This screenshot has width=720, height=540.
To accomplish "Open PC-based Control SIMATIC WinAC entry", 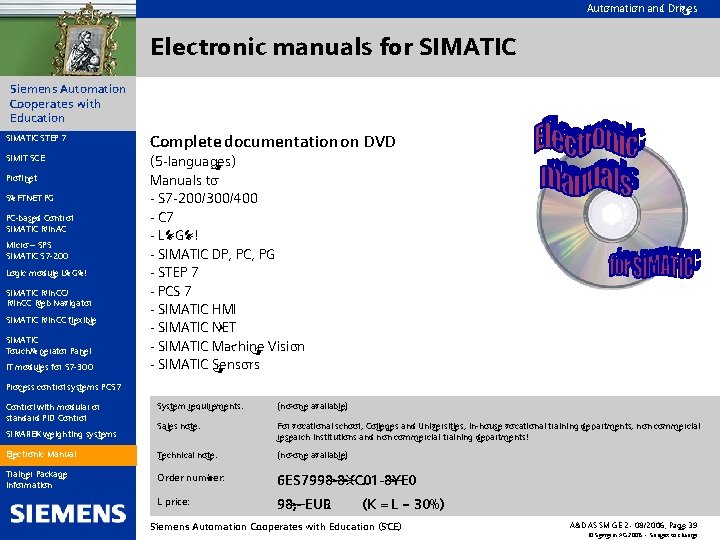I will coord(40,223).
